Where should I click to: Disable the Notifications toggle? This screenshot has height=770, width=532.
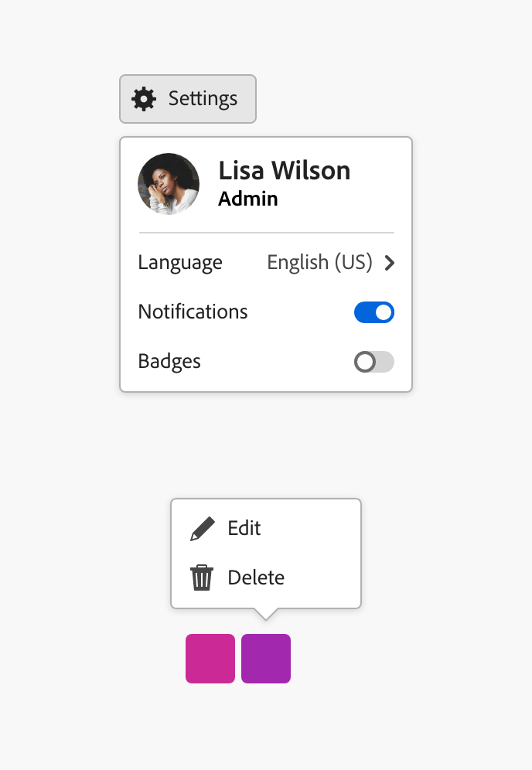point(373,312)
